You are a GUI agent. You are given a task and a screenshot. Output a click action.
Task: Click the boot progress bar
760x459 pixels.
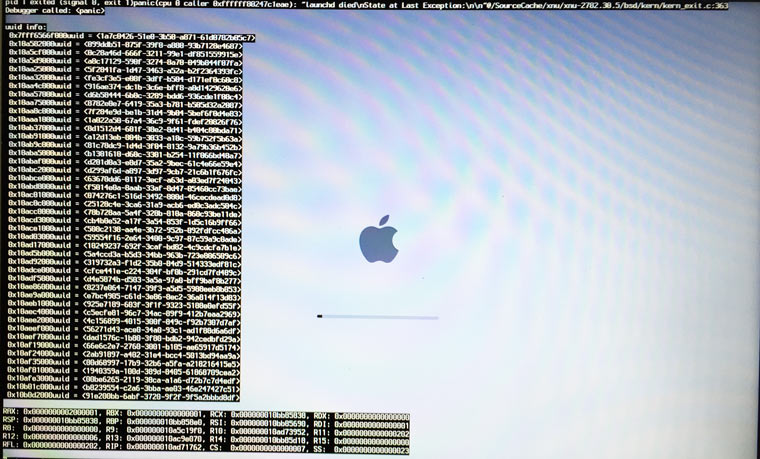click(378, 317)
